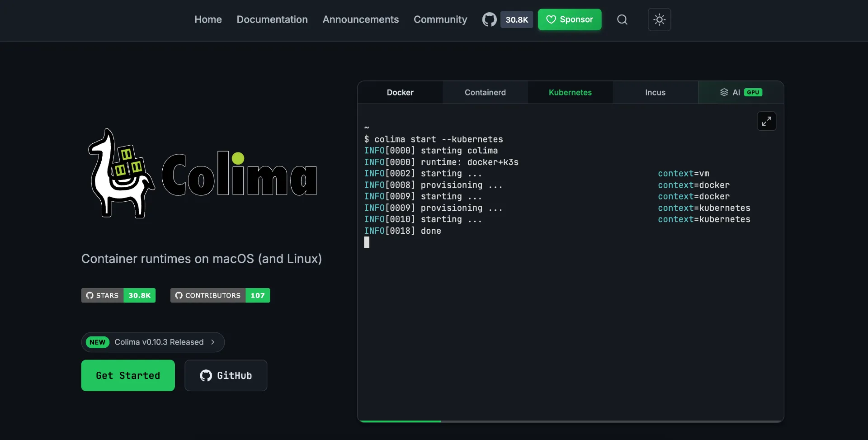The height and width of the screenshot is (440, 868).
Task: Open Announcements in the navigation bar
Action: 361,19
